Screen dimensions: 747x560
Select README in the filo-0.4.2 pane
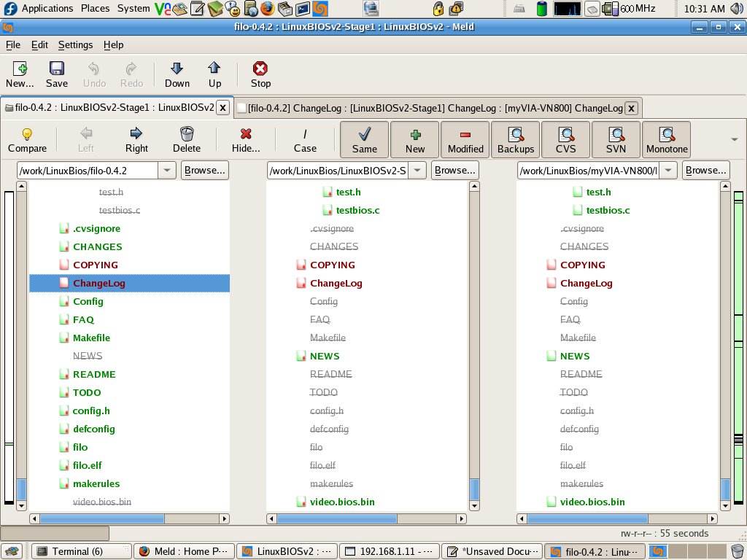pos(94,374)
